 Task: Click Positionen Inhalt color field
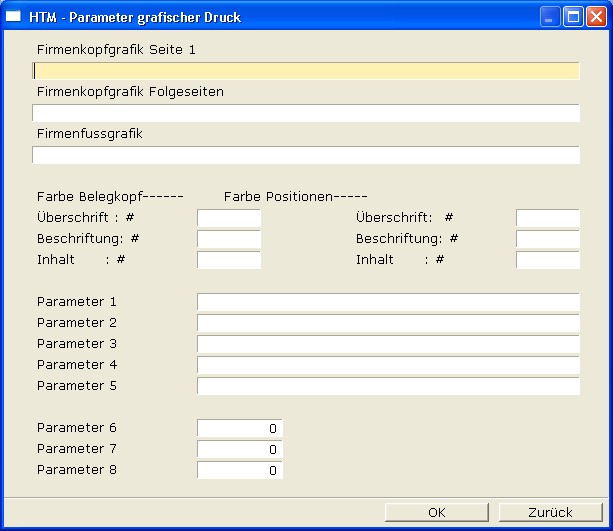pyautogui.click(x=547, y=260)
